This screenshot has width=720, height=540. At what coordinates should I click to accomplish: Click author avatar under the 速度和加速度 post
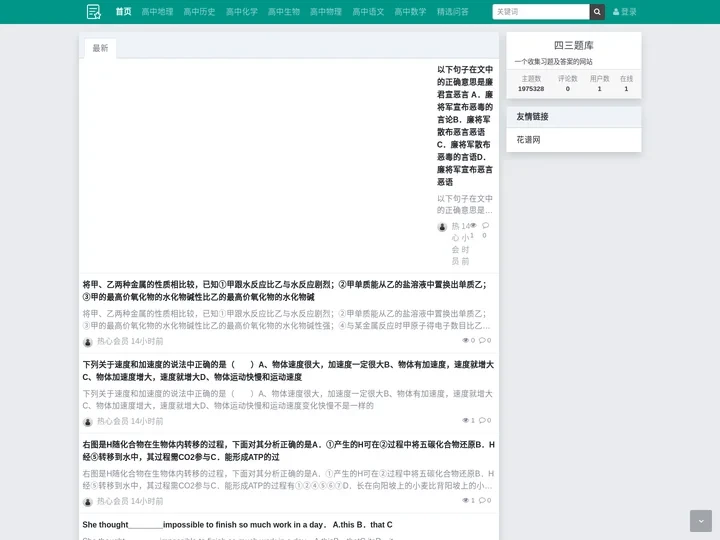click(x=88, y=422)
